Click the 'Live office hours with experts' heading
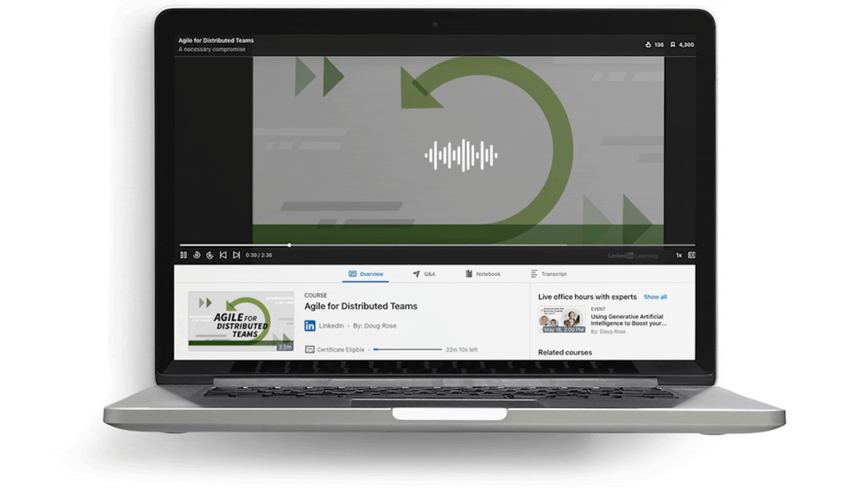868x488 pixels. (x=587, y=297)
